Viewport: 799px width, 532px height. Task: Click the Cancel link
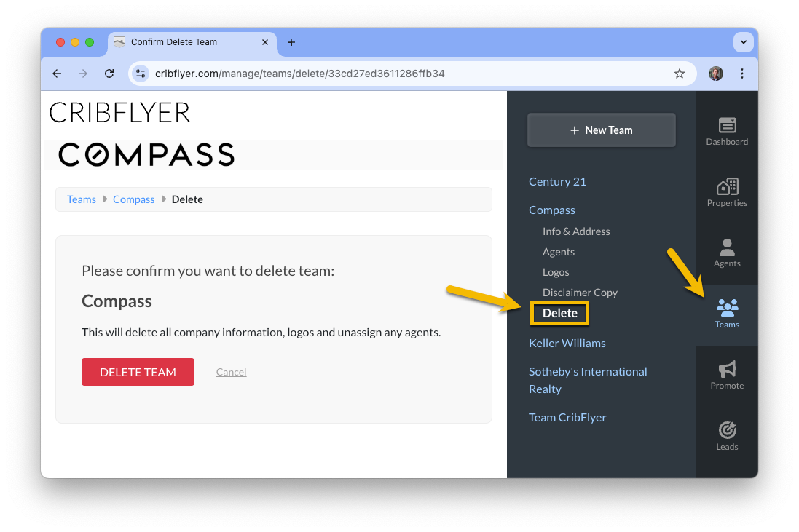(231, 372)
